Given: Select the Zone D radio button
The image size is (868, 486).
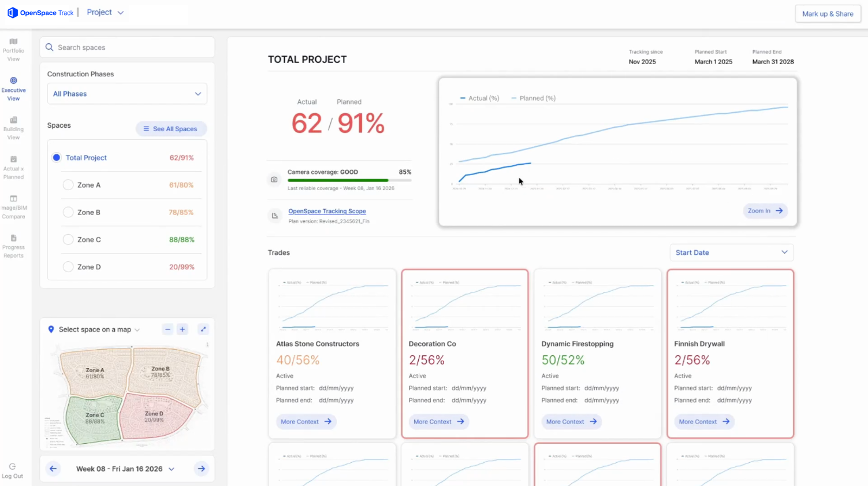Looking at the screenshot, I should tap(68, 267).
